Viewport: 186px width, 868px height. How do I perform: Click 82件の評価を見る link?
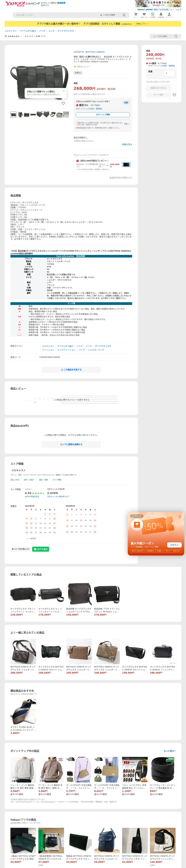(x=32, y=496)
